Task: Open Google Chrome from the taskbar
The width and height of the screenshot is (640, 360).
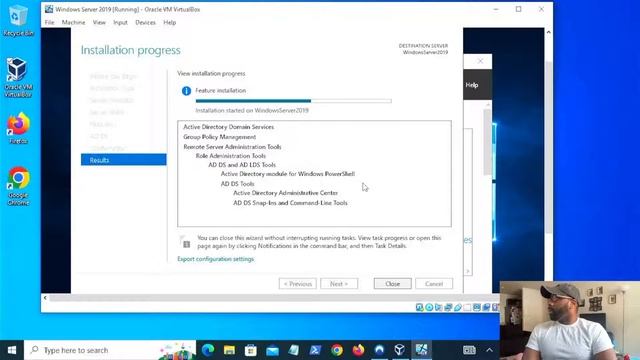Action: coord(337,350)
